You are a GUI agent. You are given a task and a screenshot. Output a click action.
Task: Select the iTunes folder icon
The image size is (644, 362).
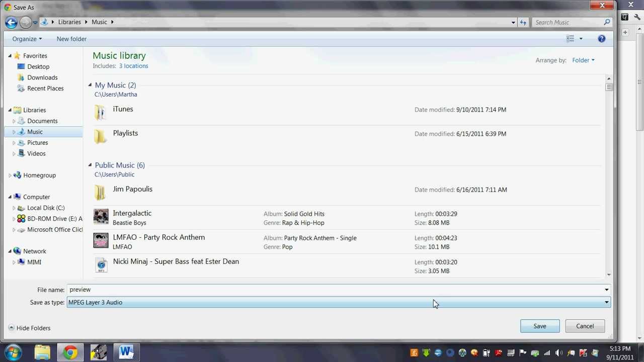point(100,112)
